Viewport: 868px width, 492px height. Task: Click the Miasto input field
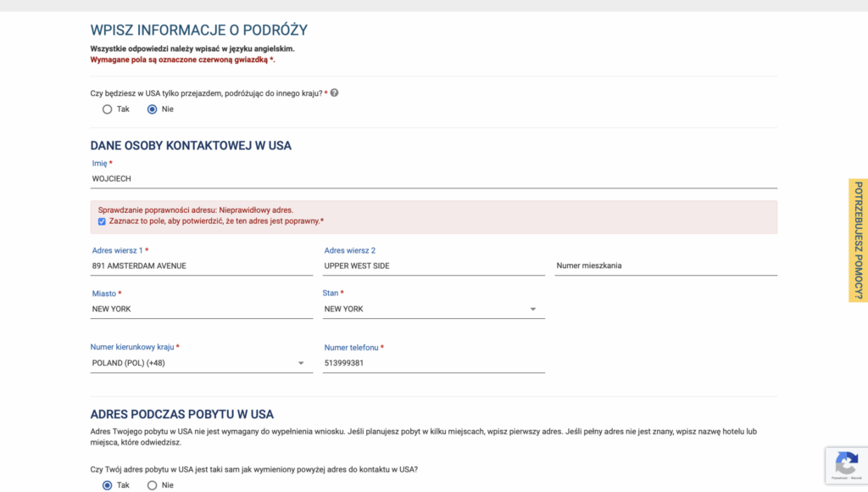202,310
